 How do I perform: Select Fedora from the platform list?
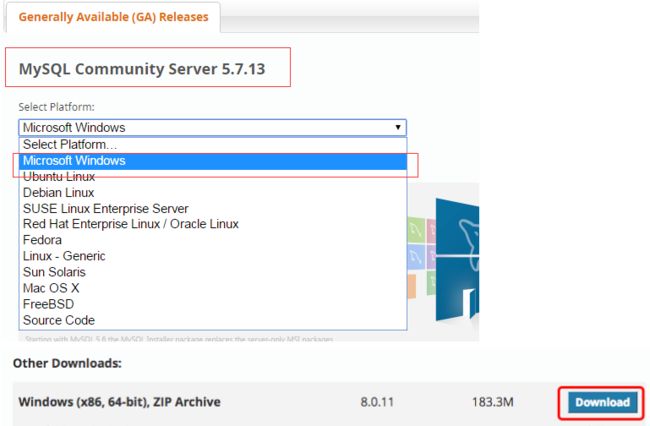tap(213, 240)
